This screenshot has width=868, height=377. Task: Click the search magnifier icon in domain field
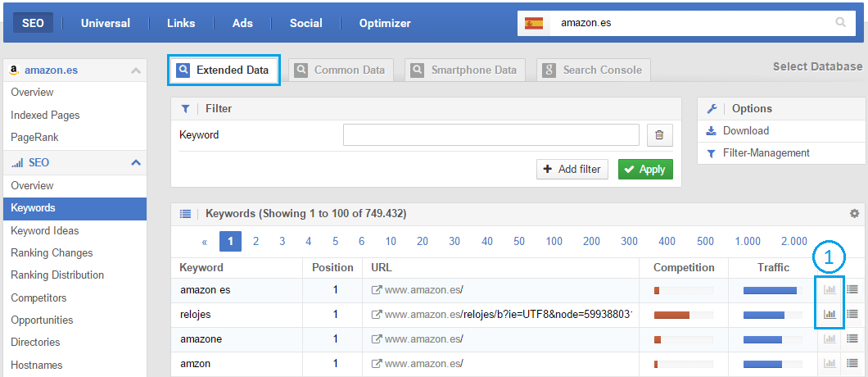tap(840, 23)
